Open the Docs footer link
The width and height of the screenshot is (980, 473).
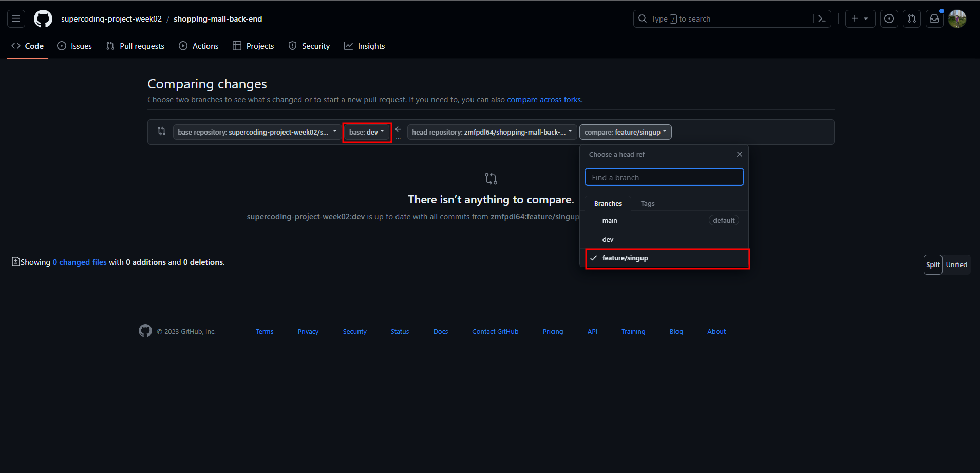click(441, 332)
